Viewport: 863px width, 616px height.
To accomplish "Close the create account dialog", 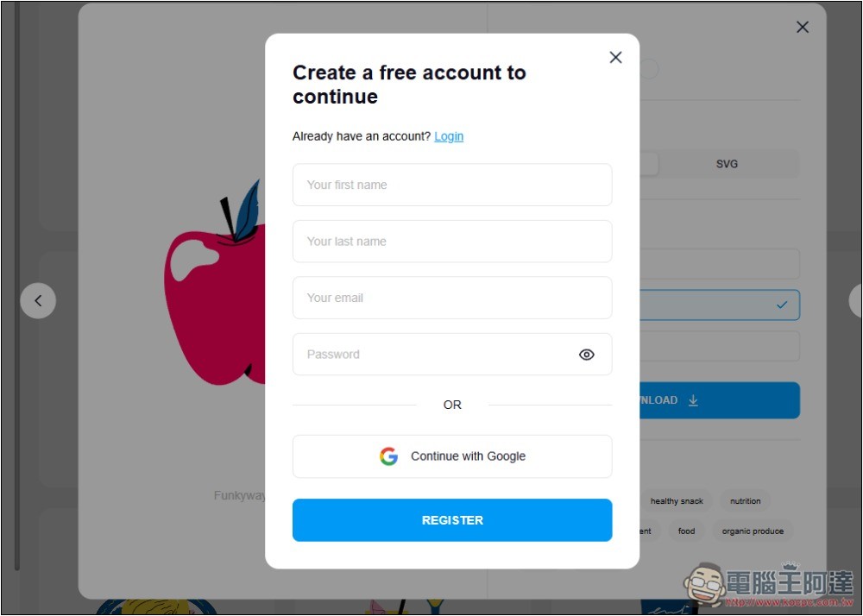I will [615, 57].
